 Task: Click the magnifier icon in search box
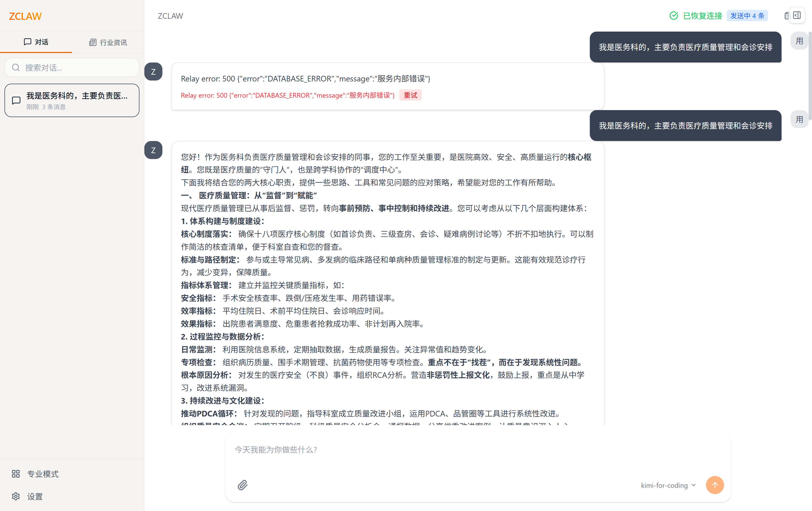coord(16,68)
